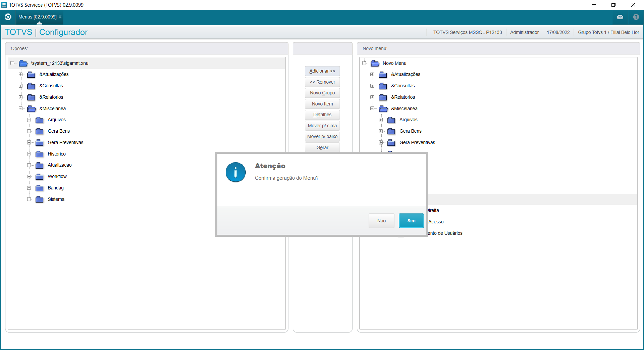
Task: Expand Arquivos in Novo menu tree
Action: coord(381,120)
